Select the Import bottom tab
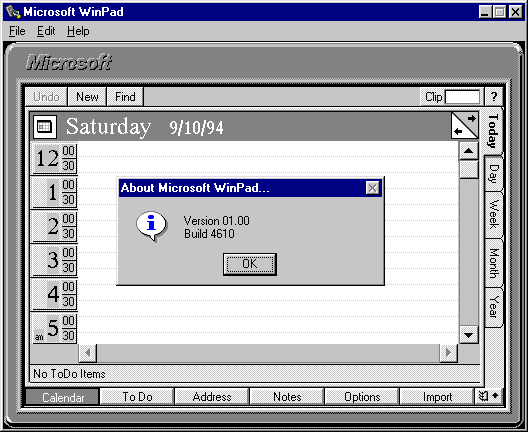Viewport: 528px width, 432px height. click(437, 397)
